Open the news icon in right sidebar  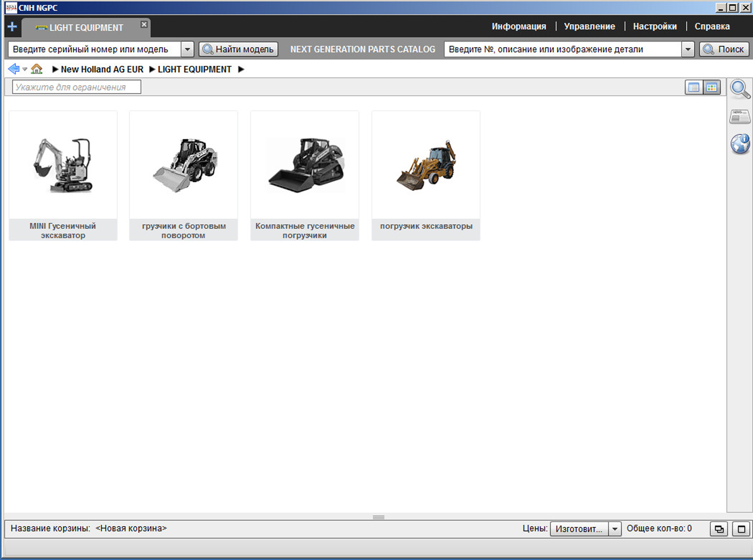[x=740, y=117]
